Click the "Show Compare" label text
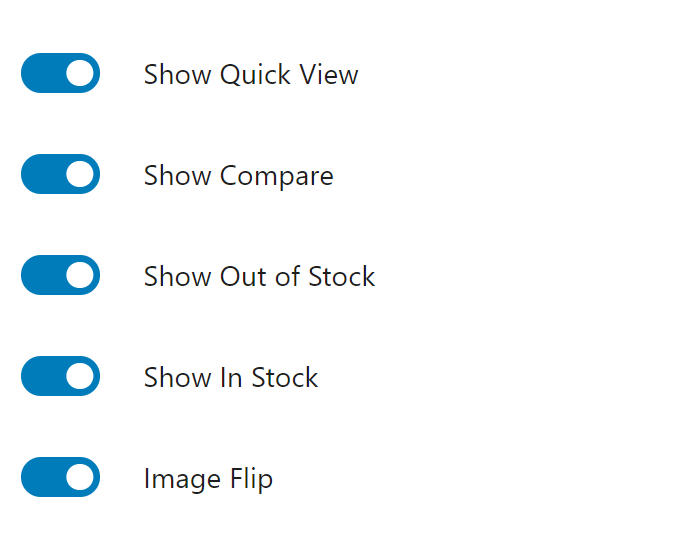This screenshot has height=534, width=681. click(x=238, y=176)
